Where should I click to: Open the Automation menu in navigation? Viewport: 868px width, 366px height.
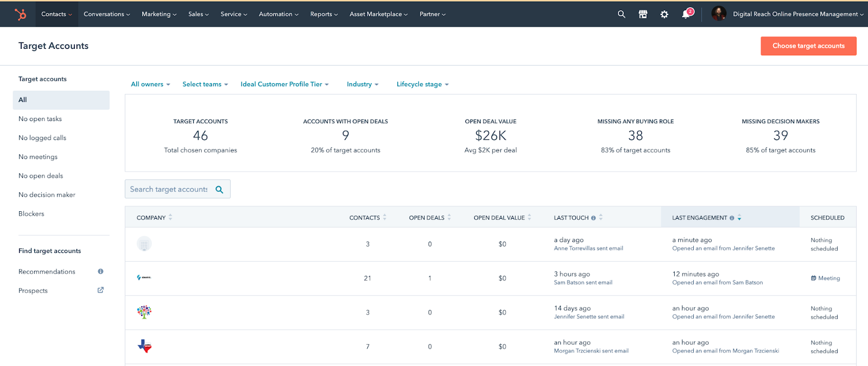coord(278,14)
